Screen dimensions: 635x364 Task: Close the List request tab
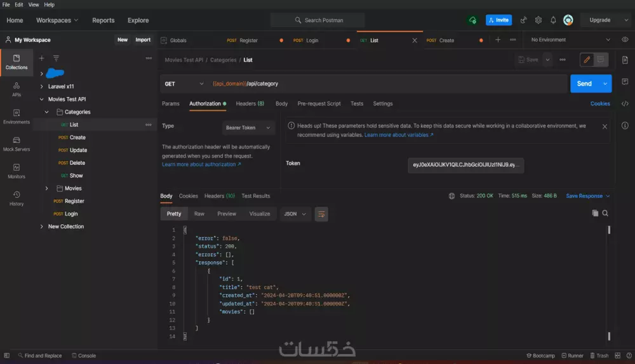(x=414, y=40)
